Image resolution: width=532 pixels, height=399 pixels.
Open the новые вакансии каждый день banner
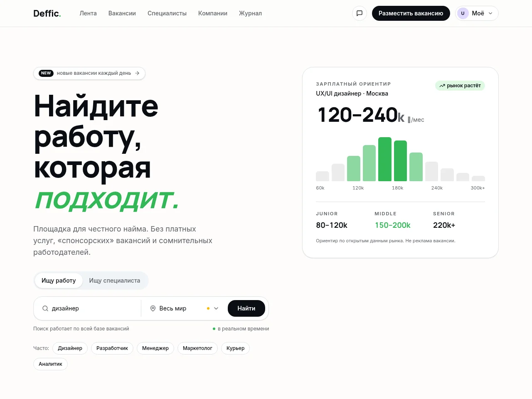89,73
